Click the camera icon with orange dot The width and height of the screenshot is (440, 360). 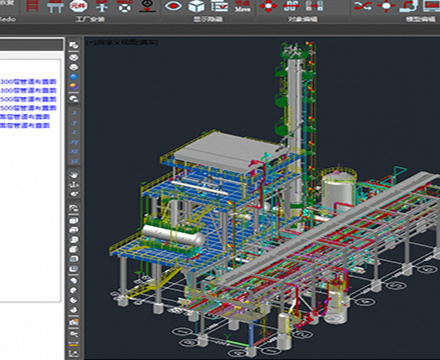(x=74, y=322)
